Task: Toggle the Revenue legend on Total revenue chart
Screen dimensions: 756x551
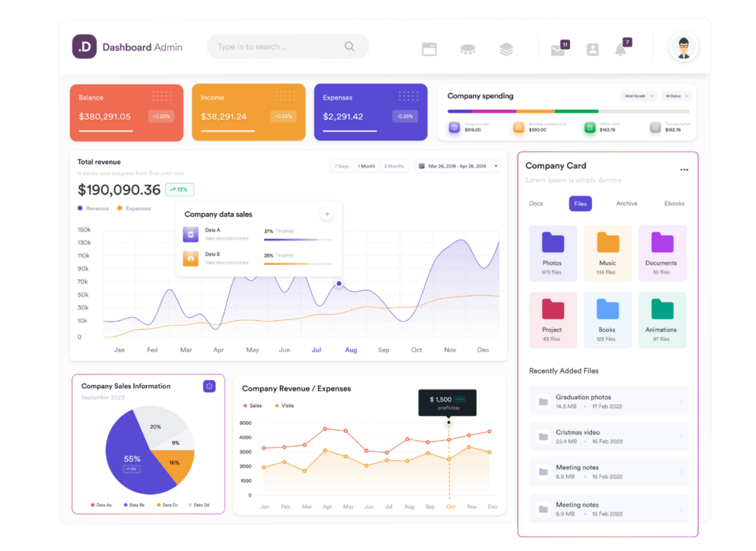Action: (94, 209)
